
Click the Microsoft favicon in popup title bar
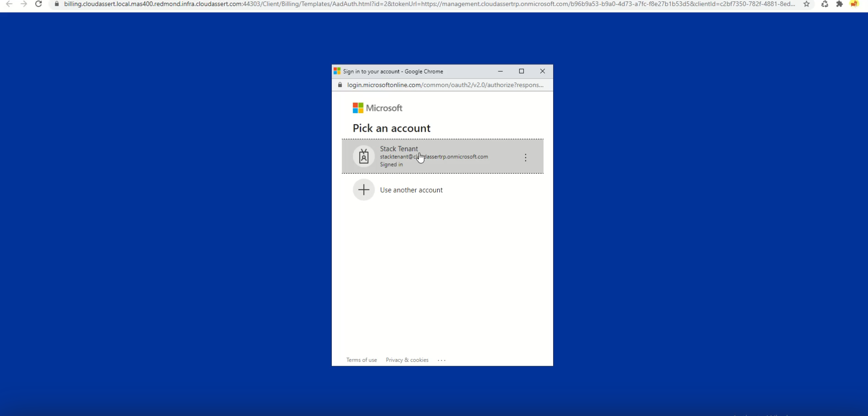point(337,71)
